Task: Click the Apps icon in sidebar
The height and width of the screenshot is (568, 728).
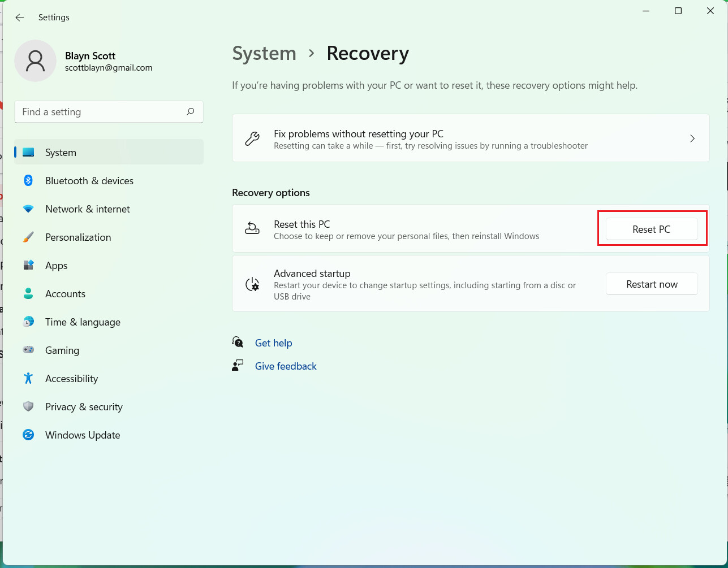Action: pyautogui.click(x=28, y=265)
